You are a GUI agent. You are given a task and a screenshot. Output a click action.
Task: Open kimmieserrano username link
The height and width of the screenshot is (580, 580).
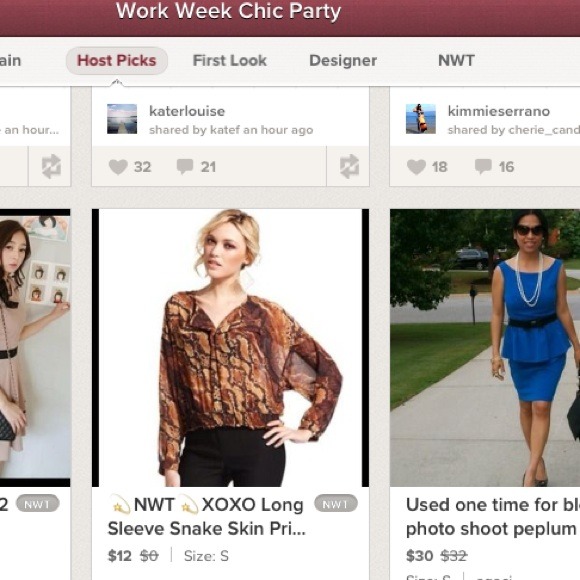click(x=499, y=111)
